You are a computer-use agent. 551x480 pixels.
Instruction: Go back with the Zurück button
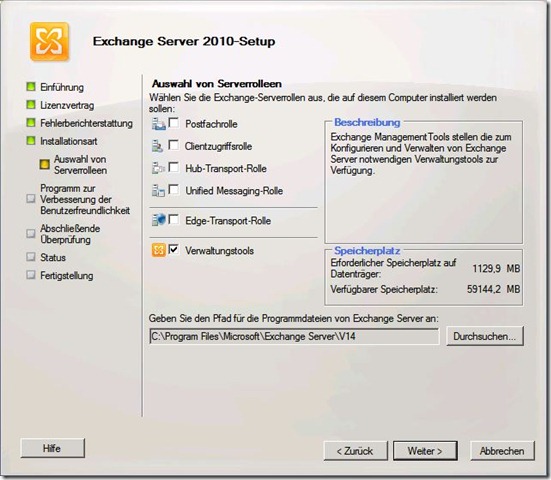355,451
